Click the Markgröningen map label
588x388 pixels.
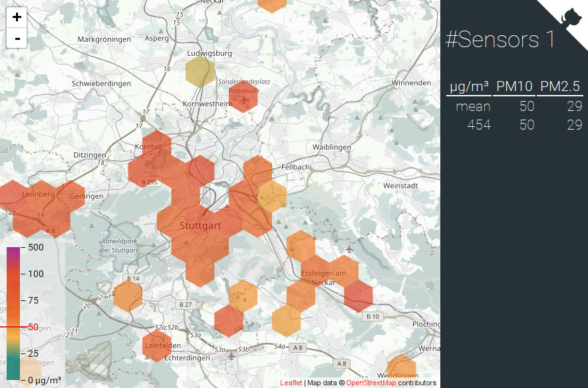104,39
